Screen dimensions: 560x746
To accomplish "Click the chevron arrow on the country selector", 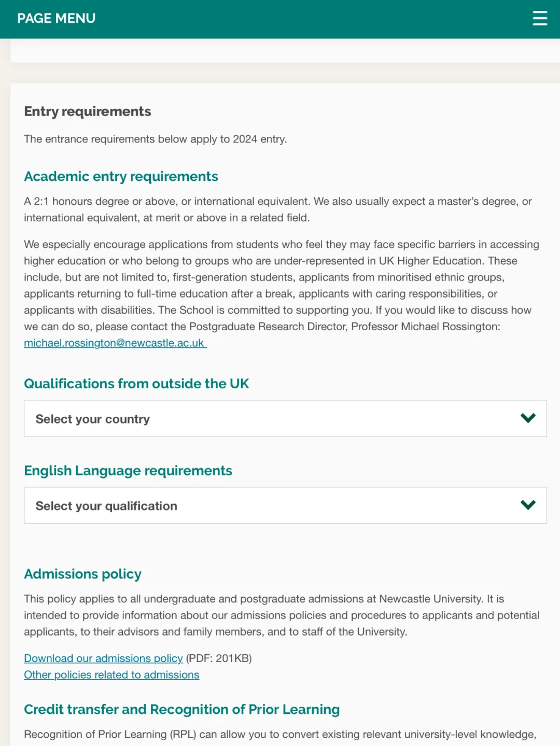I will tap(528, 418).
